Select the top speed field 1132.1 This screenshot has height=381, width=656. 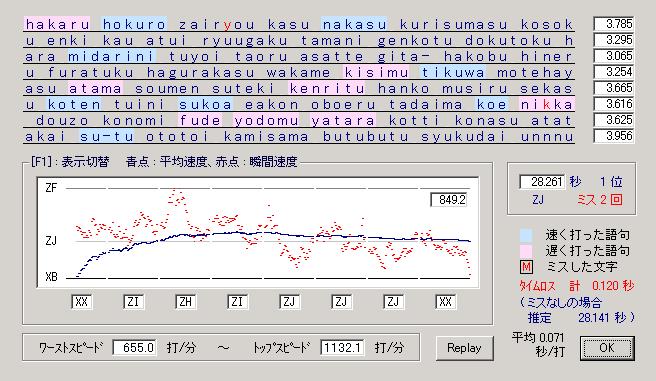click(342, 348)
